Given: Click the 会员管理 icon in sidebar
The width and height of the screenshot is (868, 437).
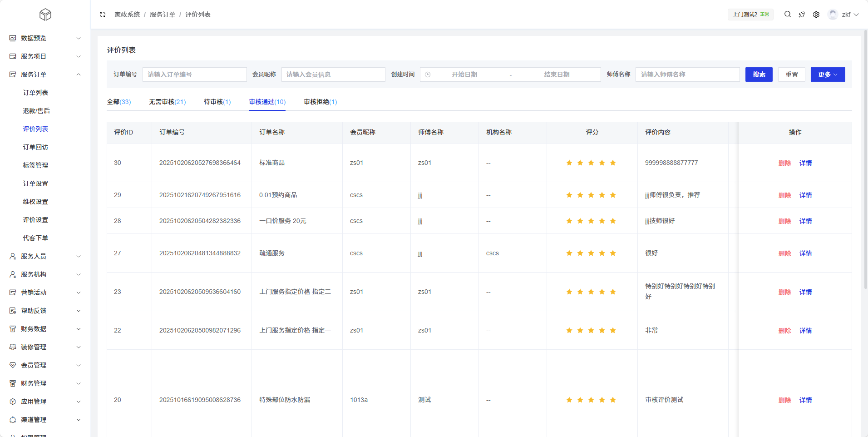Looking at the screenshot, I should pyautogui.click(x=13, y=365).
